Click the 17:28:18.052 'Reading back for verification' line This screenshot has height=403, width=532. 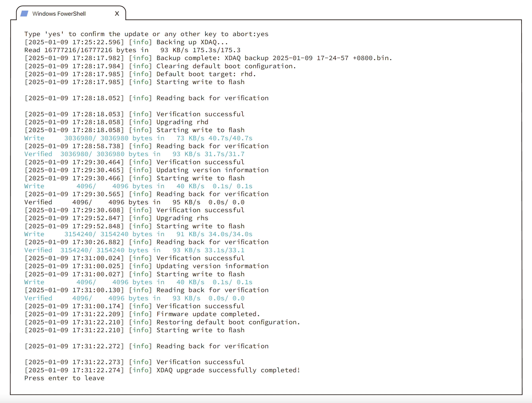(x=146, y=98)
